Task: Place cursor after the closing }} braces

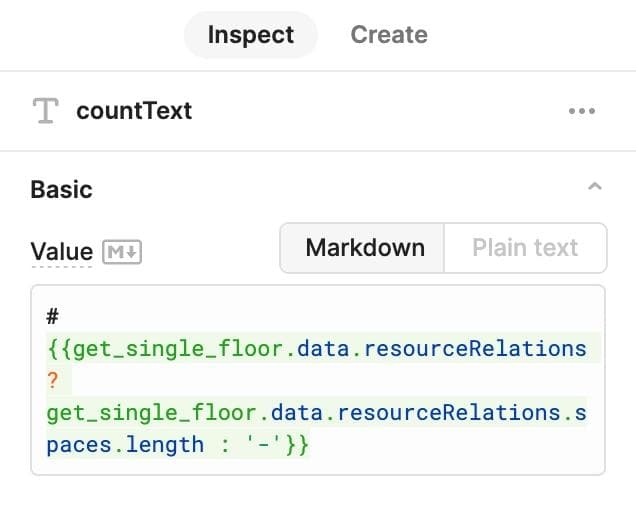Action: tap(311, 444)
